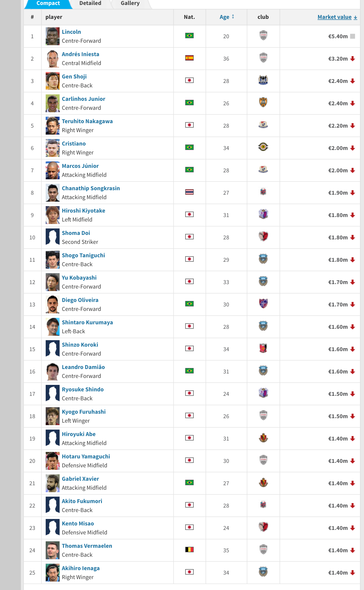
Task: Click Carlinhos Junior's club crest
Action: [x=263, y=102]
